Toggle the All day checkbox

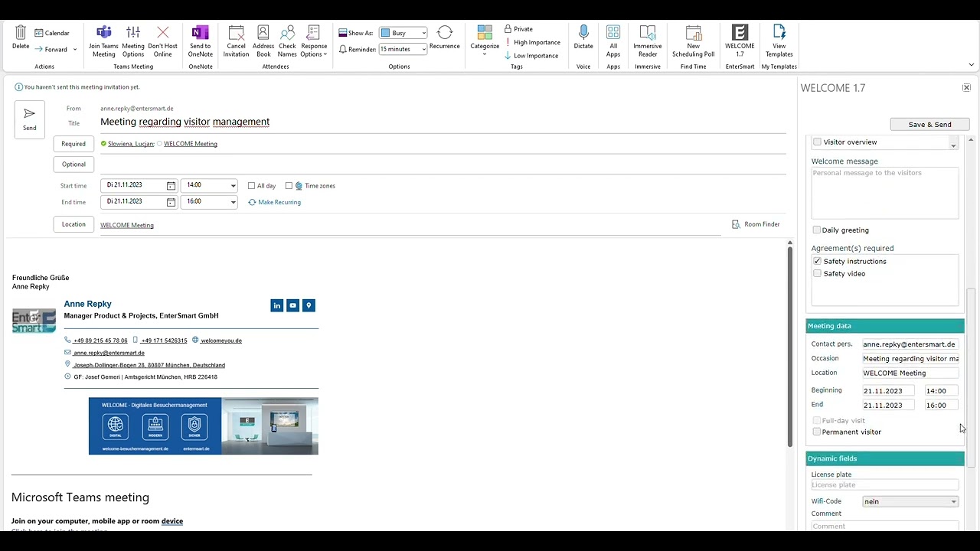tap(251, 185)
